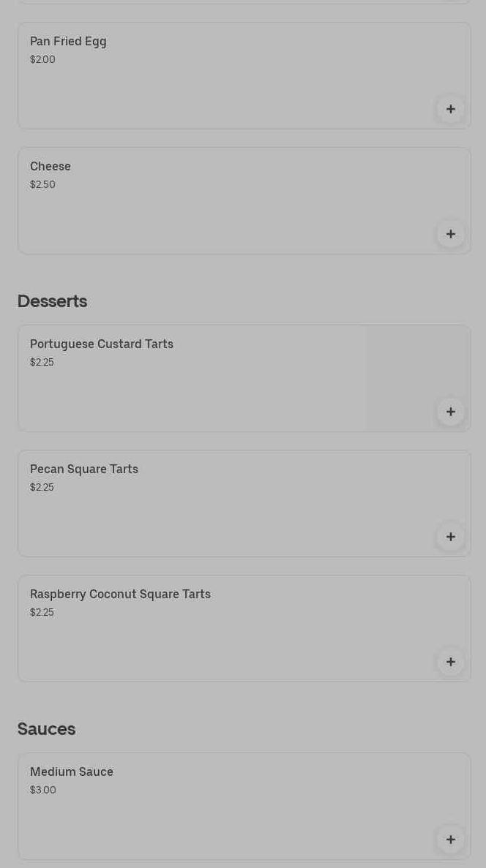The image size is (486, 868).
Task: Select the Medium Sauce item name
Action: tap(72, 772)
